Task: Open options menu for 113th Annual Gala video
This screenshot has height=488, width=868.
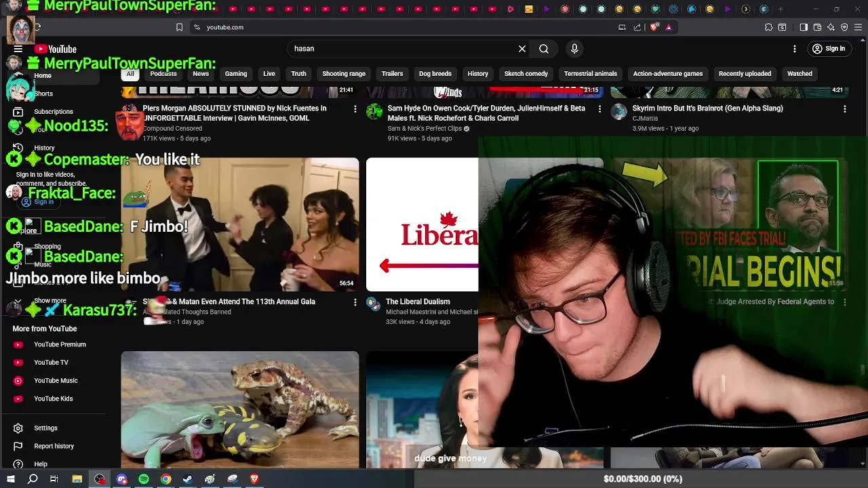Action: point(355,302)
